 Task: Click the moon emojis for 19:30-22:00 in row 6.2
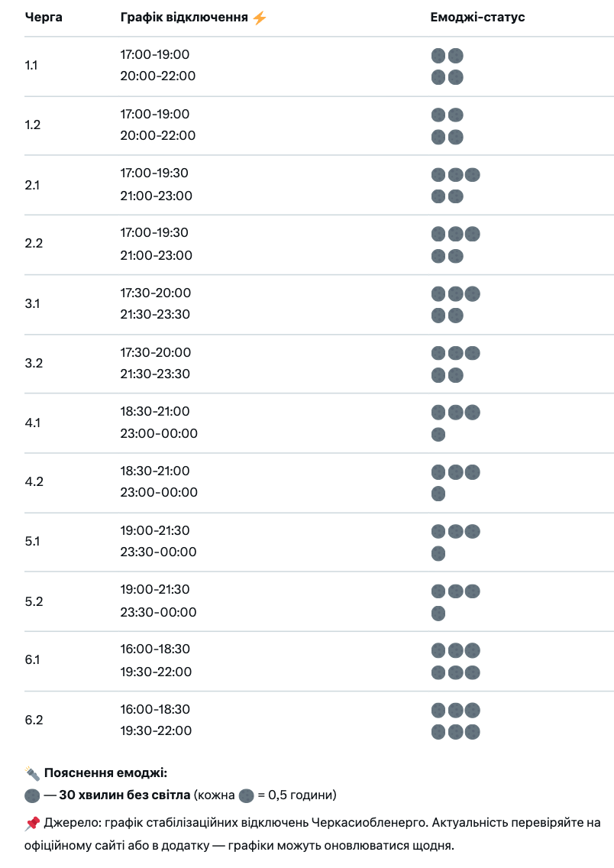click(455, 732)
